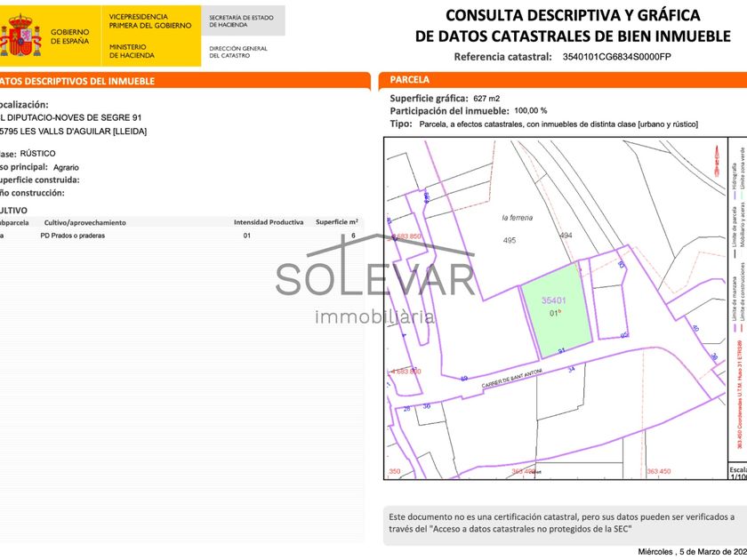Click the '35401' label inside green parcel

tap(553, 300)
